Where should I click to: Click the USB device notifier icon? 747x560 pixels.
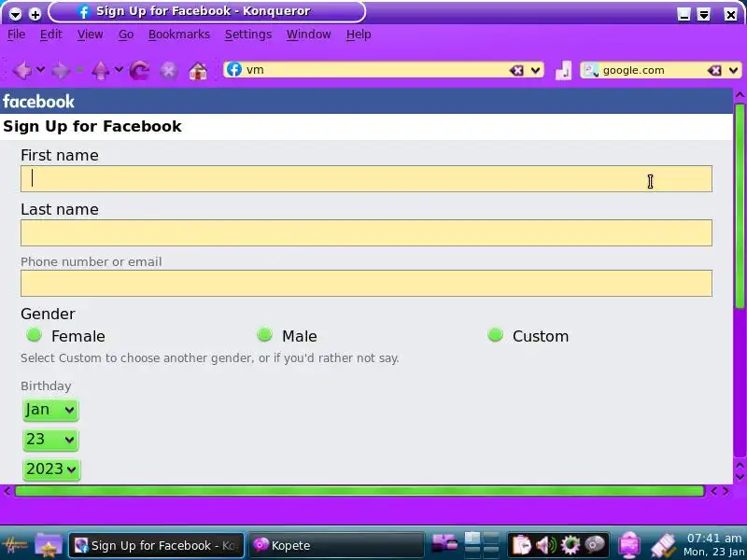(x=664, y=545)
